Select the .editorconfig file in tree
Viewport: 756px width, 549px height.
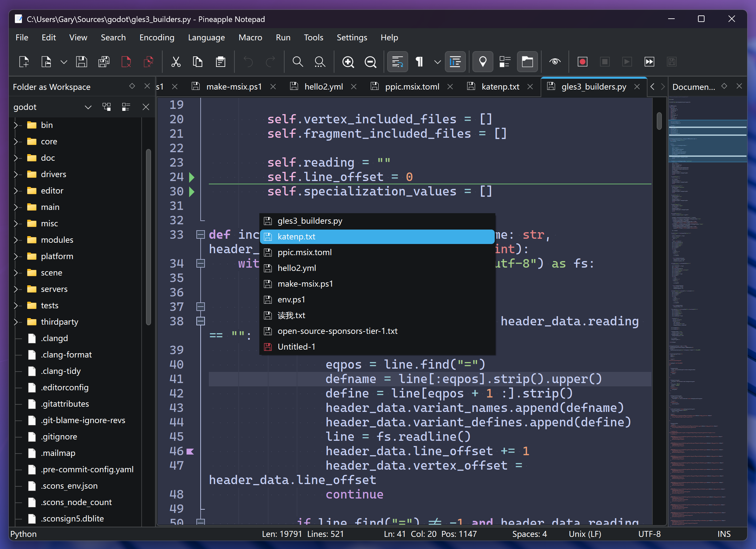65,388
